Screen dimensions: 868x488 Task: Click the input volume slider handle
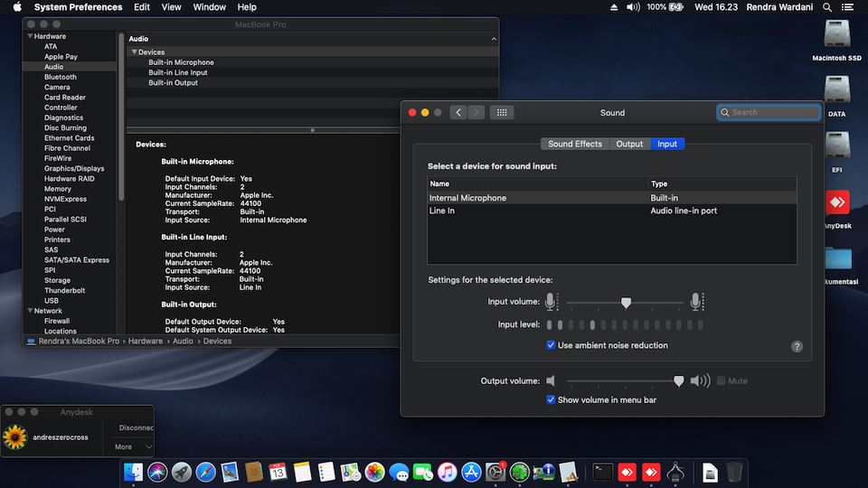click(x=626, y=303)
